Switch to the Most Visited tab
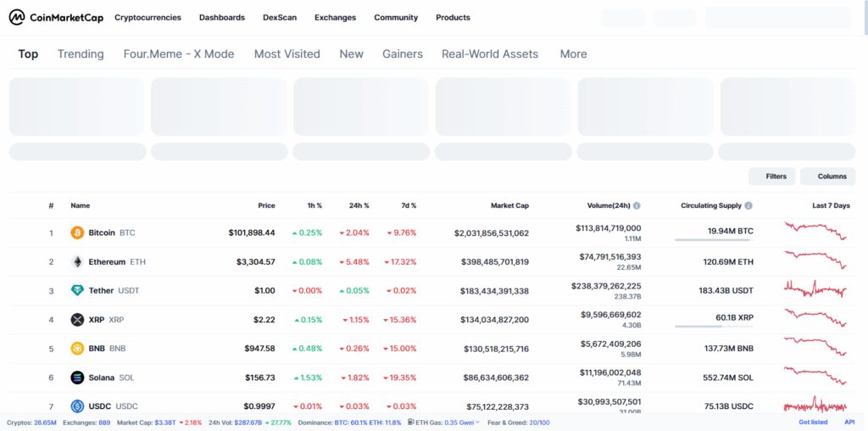This screenshot has width=868, height=431. click(x=287, y=53)
